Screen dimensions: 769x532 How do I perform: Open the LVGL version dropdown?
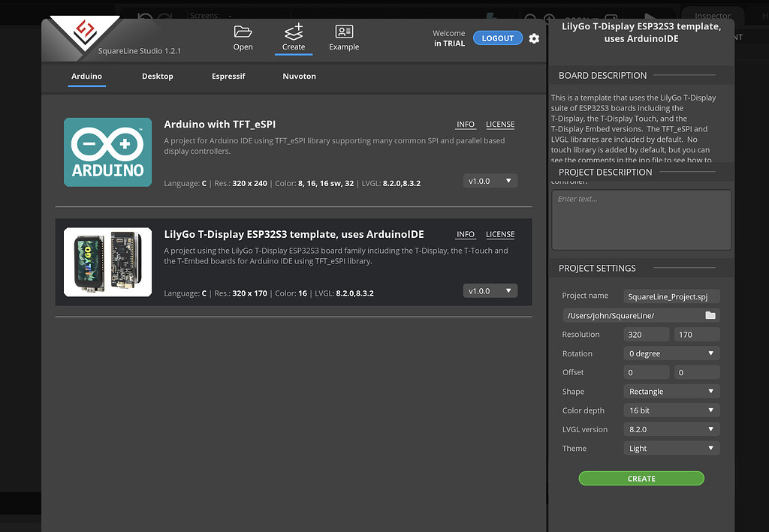coord(671,429)
